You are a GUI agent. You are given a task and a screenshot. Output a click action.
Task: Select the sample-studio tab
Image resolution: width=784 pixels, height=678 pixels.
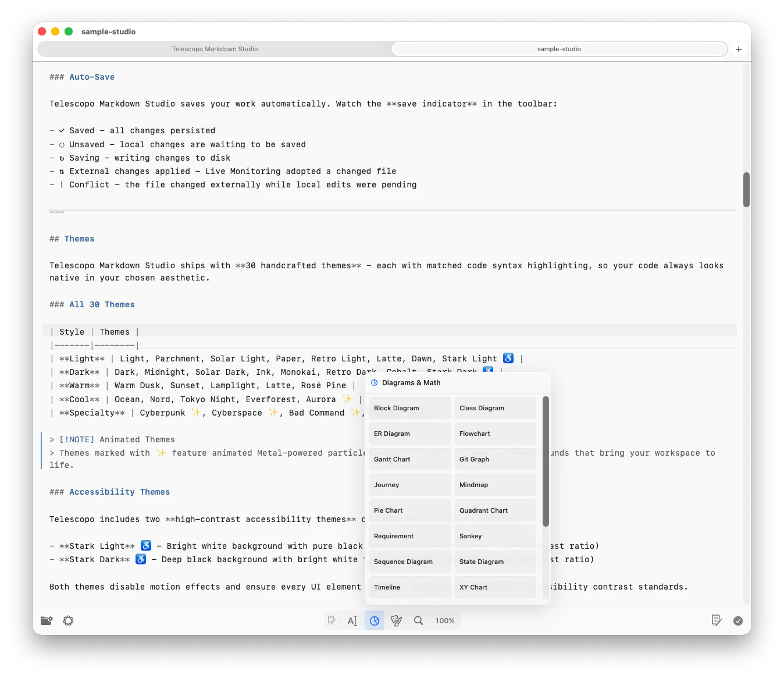pos(559,49)
